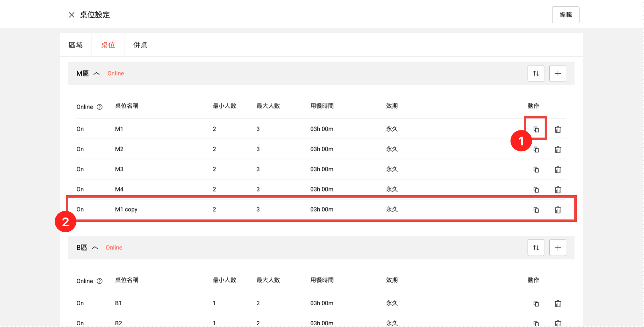Delete table M2 using trash icon

pyautogui.click(x=558, y=150)
